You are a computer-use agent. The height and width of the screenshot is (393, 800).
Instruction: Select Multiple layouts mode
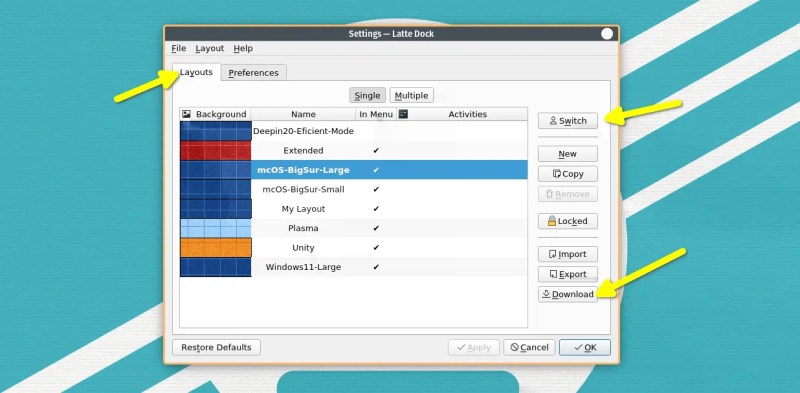pyautogui.click(x=412, y=95)
